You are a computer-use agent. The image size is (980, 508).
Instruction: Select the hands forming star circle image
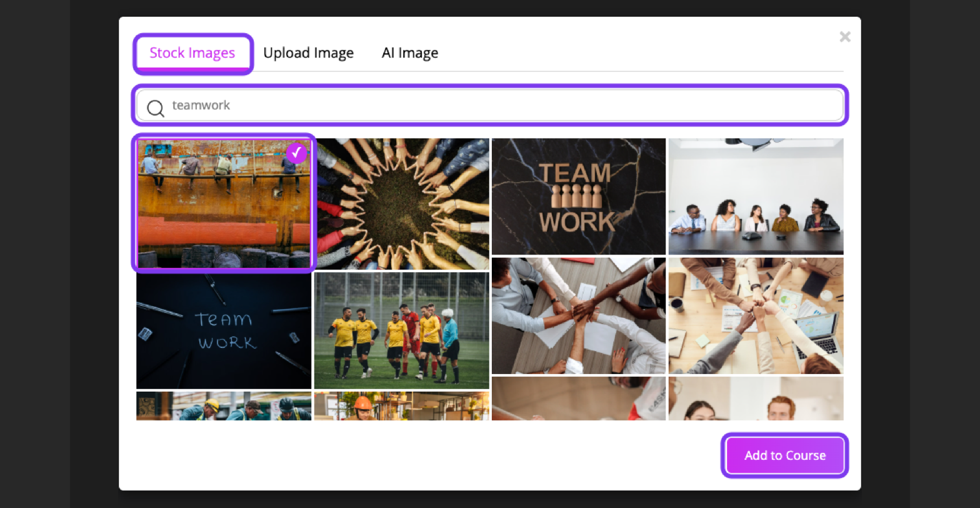pos(403,204)
